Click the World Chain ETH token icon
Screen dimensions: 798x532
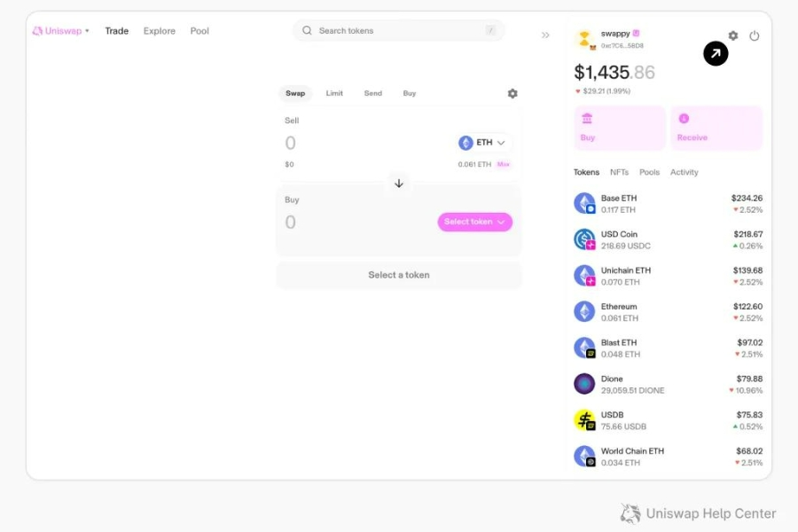[x=585, y=456]
